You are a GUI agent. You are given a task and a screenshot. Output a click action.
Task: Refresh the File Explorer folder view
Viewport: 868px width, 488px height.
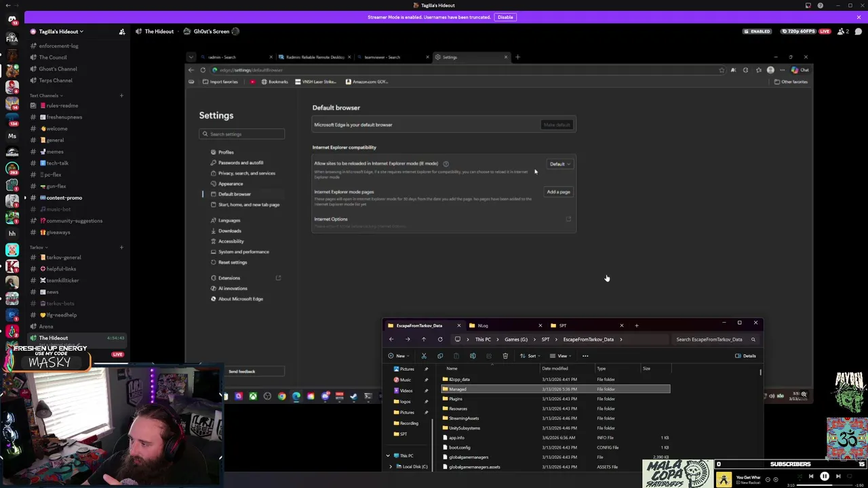click(440, 340)
